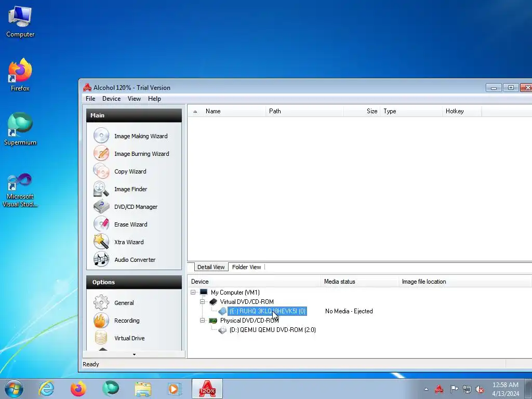
Task: Sort images by Path column
Action: (304, 111)
